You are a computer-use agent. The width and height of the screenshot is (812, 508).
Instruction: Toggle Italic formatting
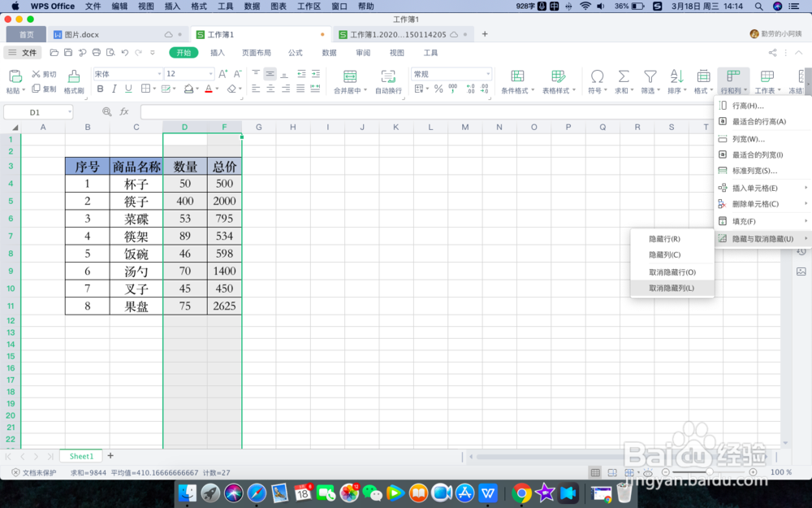pos(114,89)
